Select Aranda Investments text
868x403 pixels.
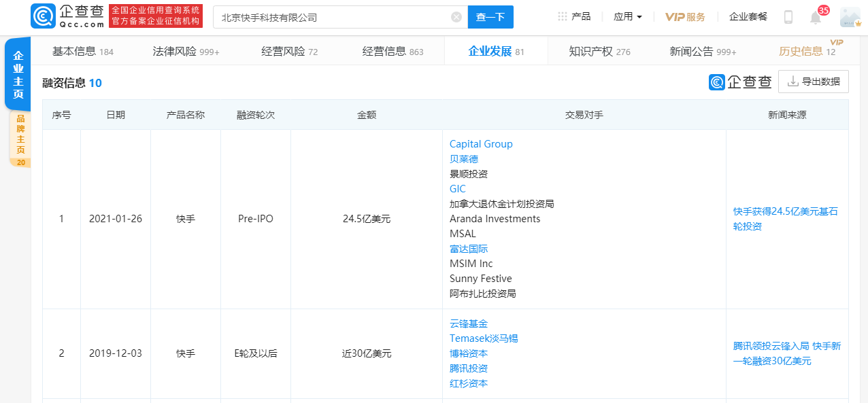(495, 219)
